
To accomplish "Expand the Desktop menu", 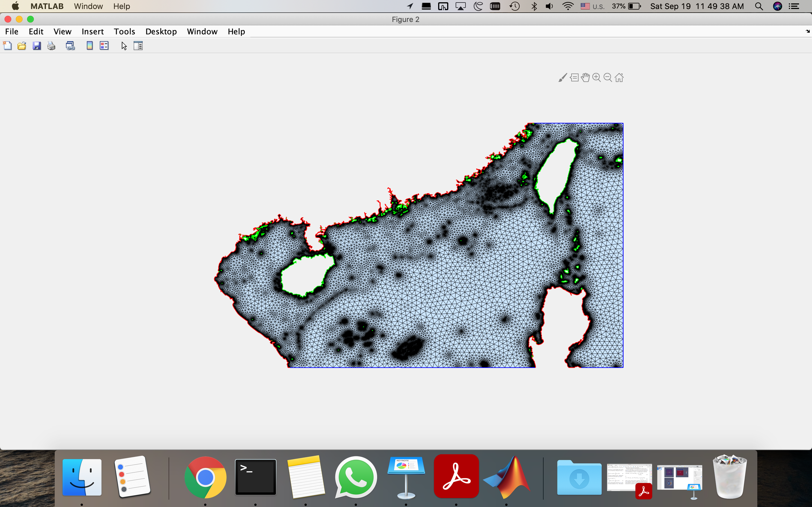I will click(x=161, y=32).
